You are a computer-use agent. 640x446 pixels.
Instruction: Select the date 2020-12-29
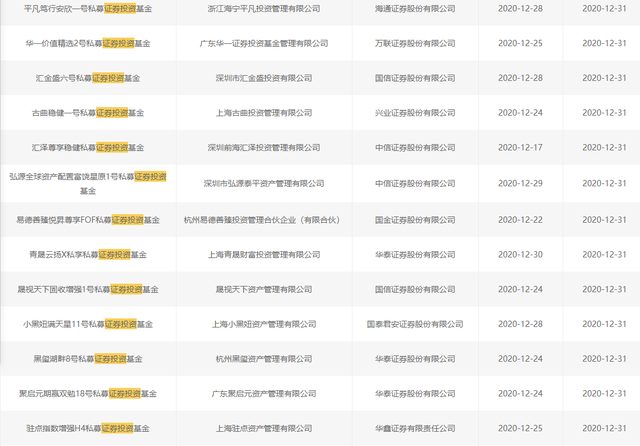point(520,183)
